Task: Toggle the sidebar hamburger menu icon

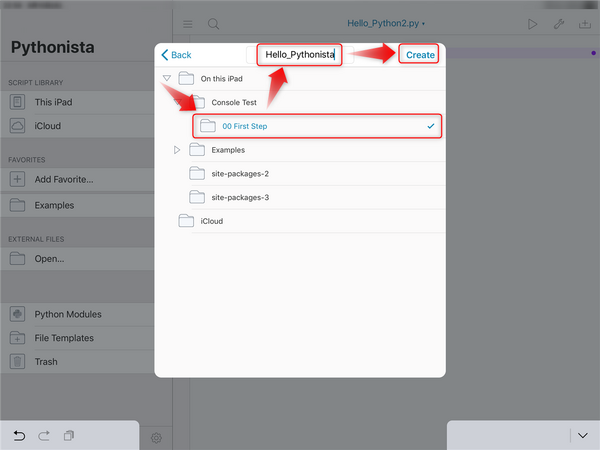Action: pyautogui.click(x=188, y=23)
